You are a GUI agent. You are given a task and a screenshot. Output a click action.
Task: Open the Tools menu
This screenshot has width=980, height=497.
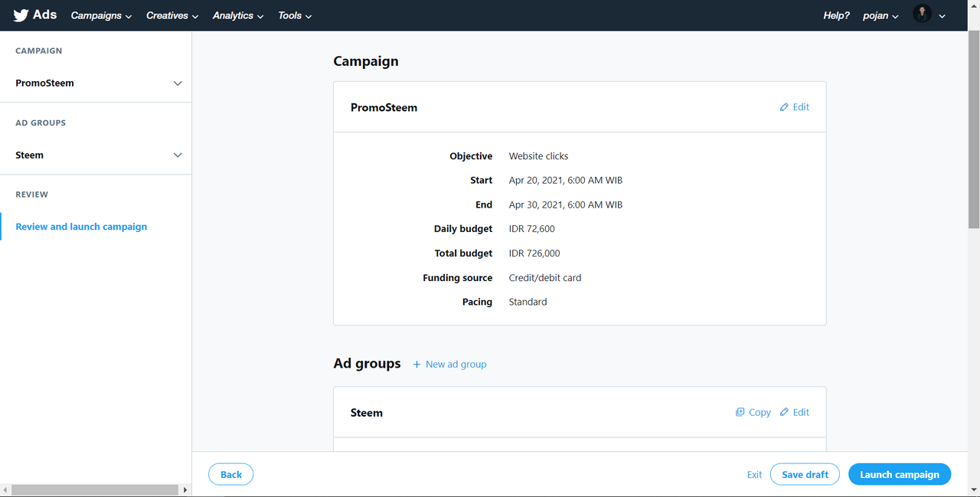(295, 15)
